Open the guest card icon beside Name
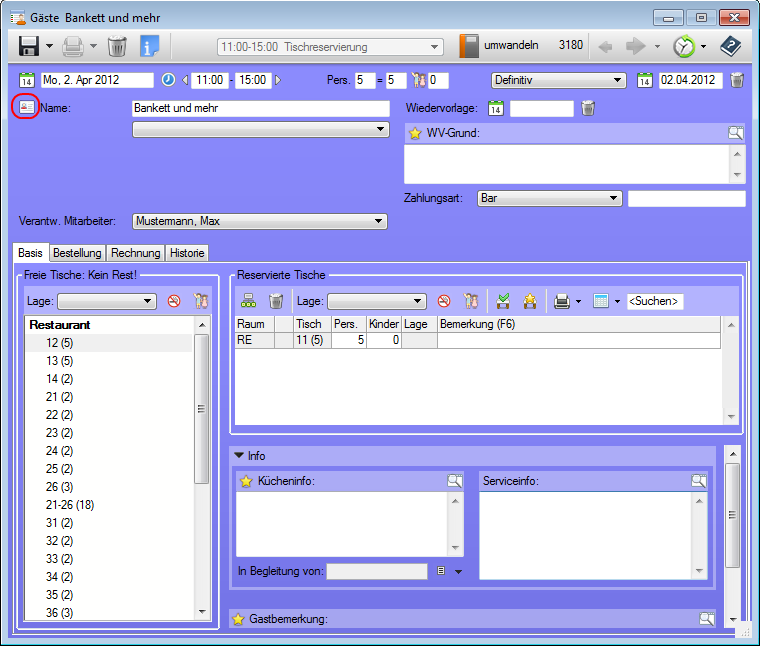760x646 pixels. (27, 107)
